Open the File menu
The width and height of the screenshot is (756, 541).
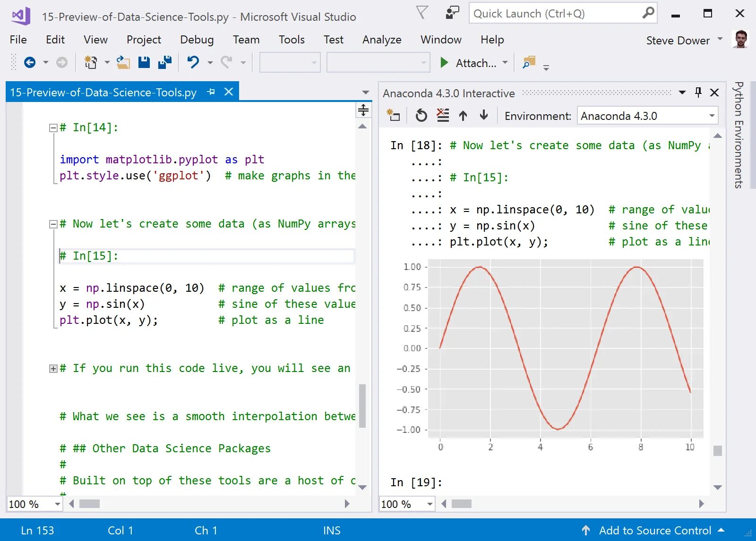18,40
